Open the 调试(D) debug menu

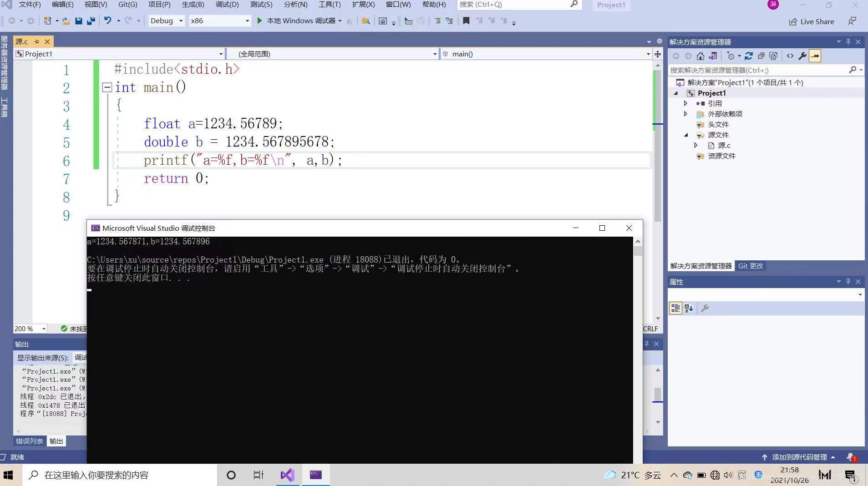pos(227,5)
